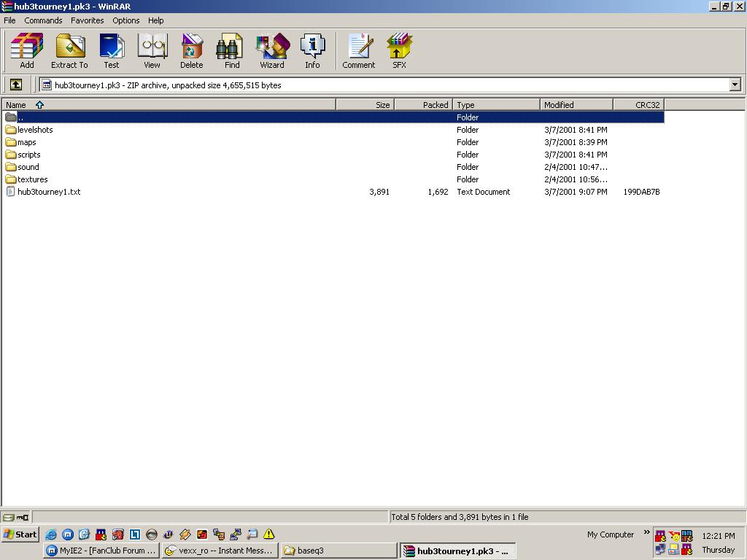747x560 pixels.
Task: Launch Internet Explorer from the quick launch bar
Action: 51,534
